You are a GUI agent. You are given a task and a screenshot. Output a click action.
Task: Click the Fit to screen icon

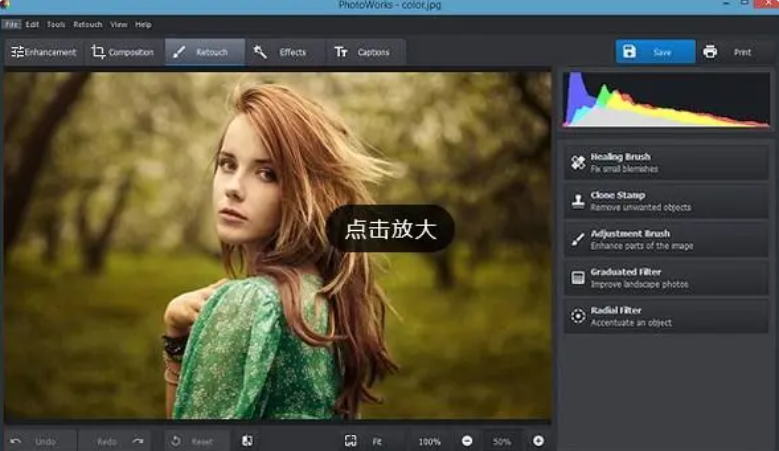351,441
